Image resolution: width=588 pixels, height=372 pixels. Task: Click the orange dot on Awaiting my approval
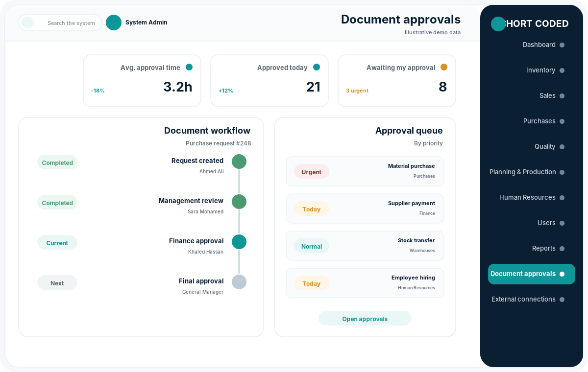click(x=444, y=67)
